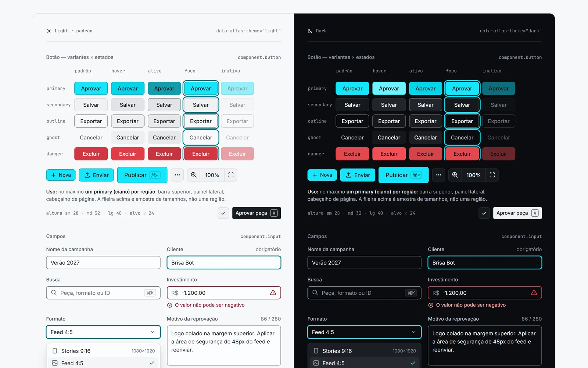The width and height of the screenshot is (588, 368).
Task: Click dark outline Exportar in ativo column
Action: pos(426,121)
